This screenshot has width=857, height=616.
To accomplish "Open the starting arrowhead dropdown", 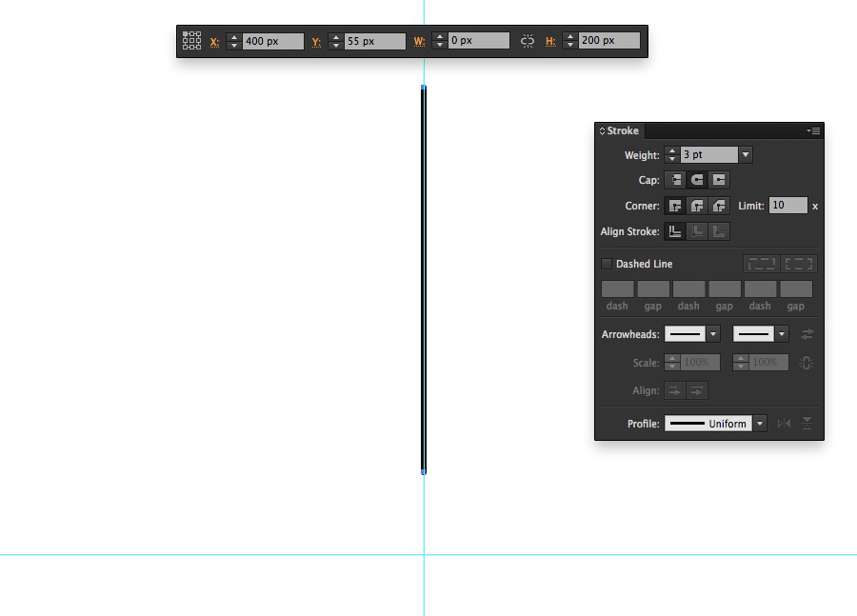I will click(711, 333).
